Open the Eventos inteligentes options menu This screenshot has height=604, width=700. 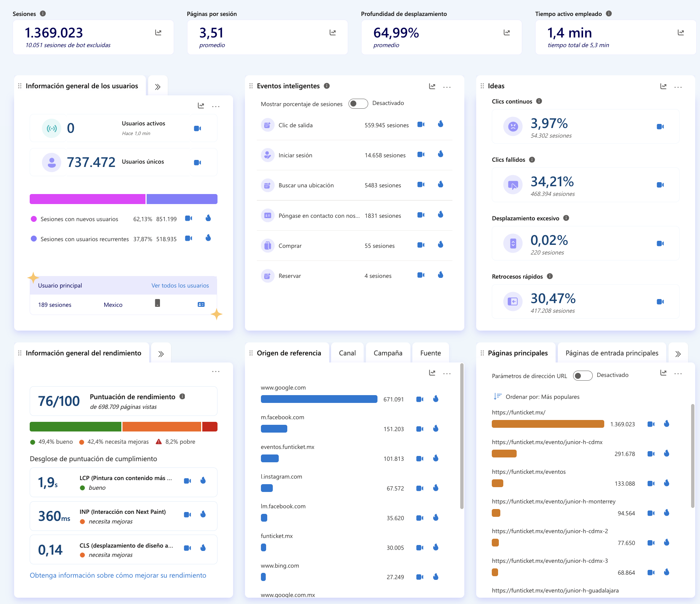point(447,86)
